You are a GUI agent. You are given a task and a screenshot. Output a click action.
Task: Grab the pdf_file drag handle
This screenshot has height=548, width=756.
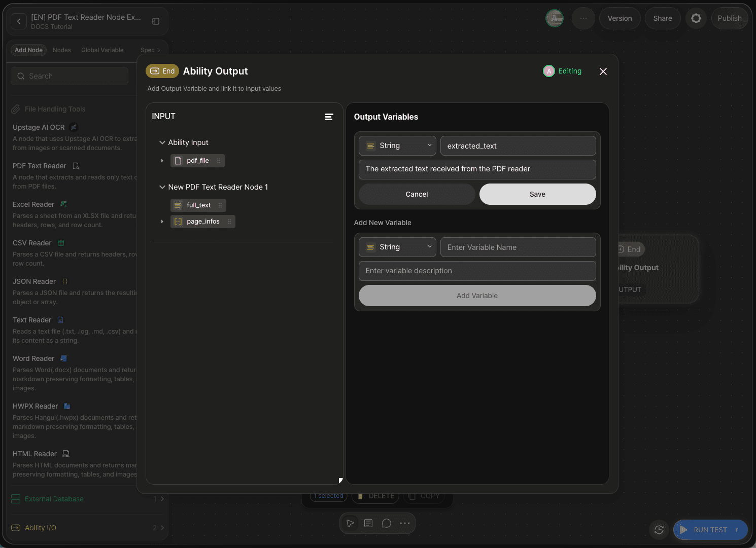[219, 161]
